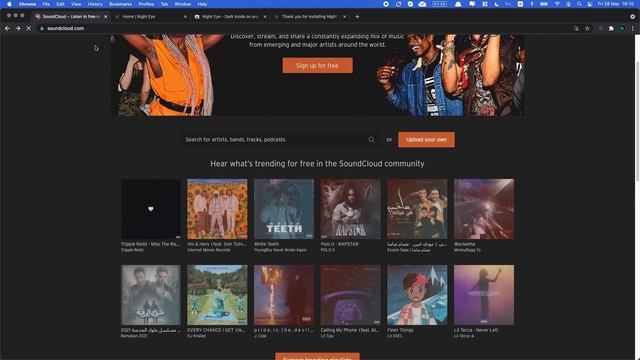Go forward with the browser forward arrow
640x360 pixels.
(x=18, y=29)
